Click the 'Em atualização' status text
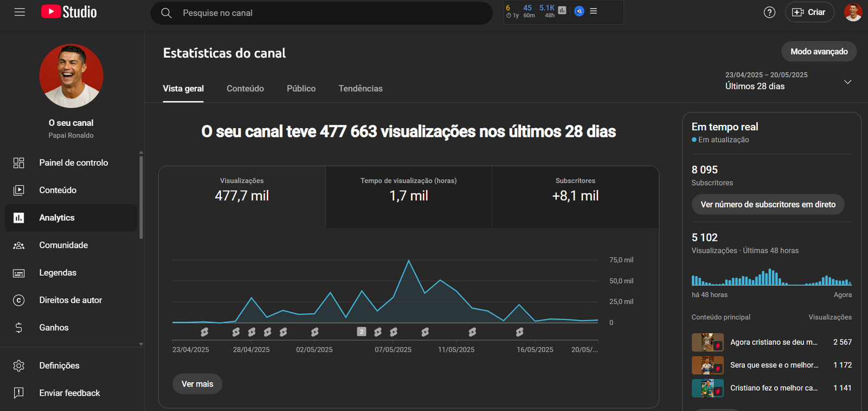This screenshot has height=411, width=868. [x=724, y=140]
